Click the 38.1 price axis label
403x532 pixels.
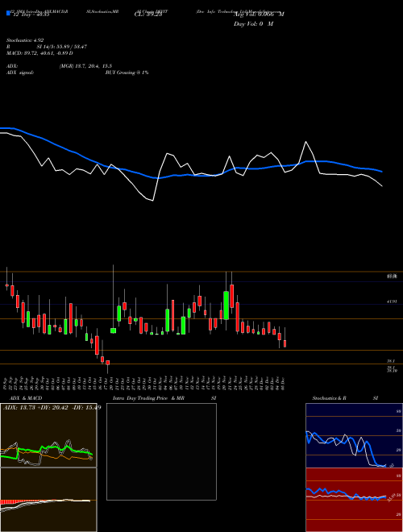pyautogui.click(x=392, y=361)
